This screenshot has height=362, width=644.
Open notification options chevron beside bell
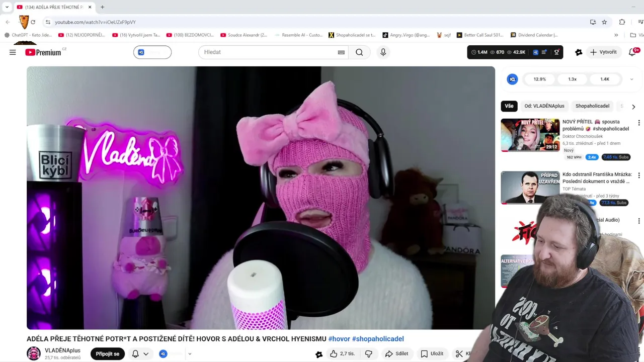coord(146,354)
